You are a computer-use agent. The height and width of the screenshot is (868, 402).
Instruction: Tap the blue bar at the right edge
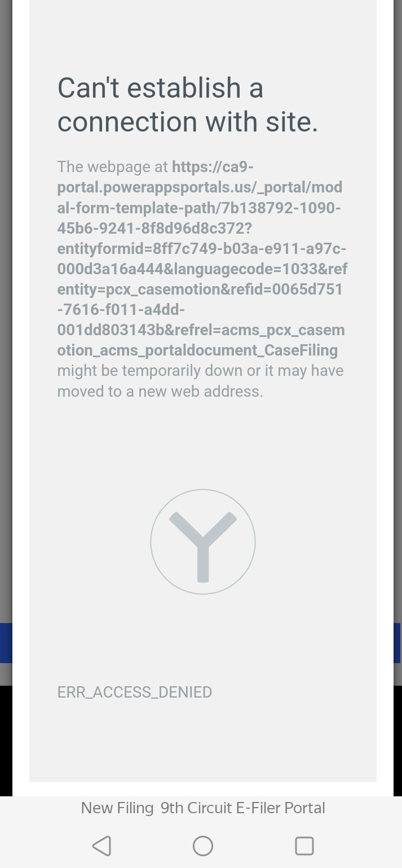(x=397, y=643)
